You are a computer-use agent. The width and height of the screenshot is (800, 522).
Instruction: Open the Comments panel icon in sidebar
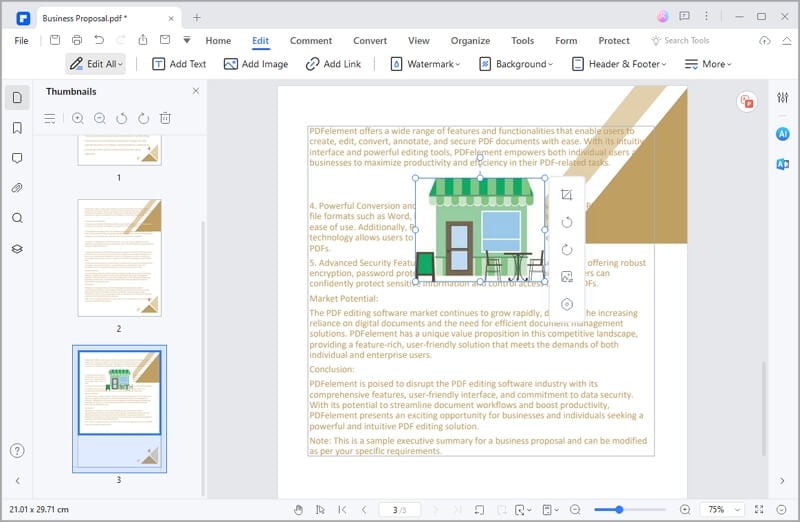17,158
